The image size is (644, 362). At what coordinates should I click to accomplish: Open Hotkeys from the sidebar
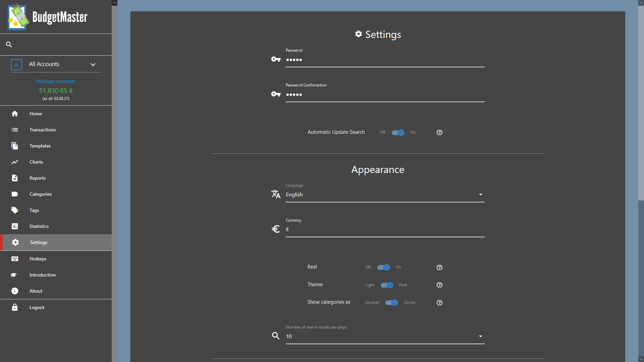pyautogui.click(x=56, y=259)
